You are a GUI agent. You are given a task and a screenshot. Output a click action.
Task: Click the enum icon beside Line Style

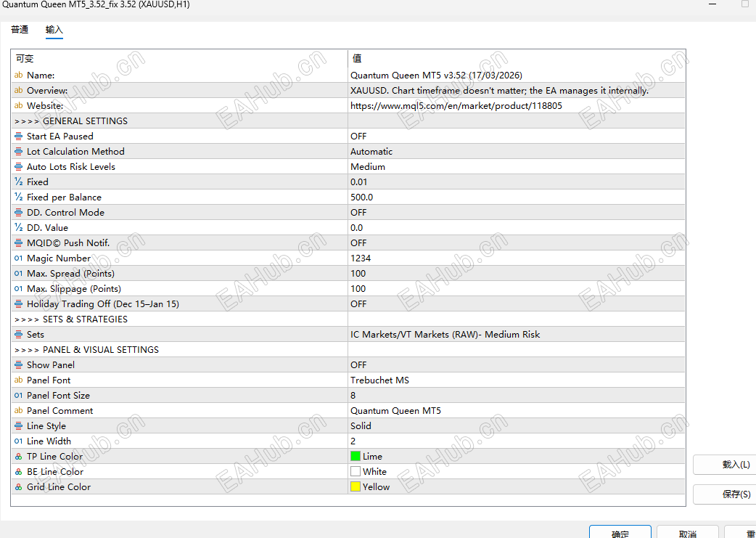click(x=18, y=425)
